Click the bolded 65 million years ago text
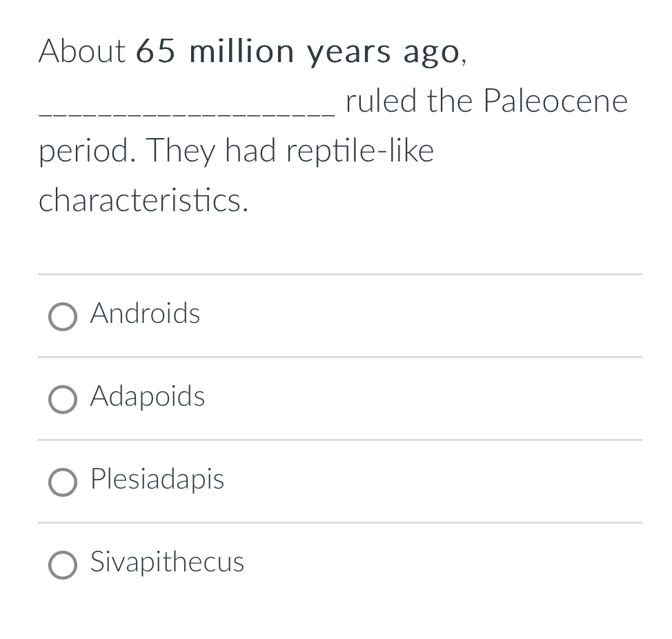The image size is (672, 639). (297, 50)
